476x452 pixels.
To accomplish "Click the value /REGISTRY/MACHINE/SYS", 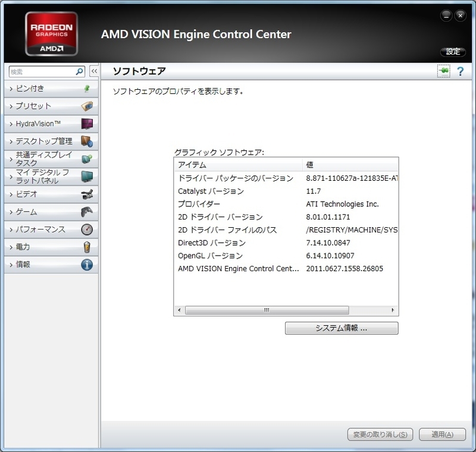I will (352, 230).
